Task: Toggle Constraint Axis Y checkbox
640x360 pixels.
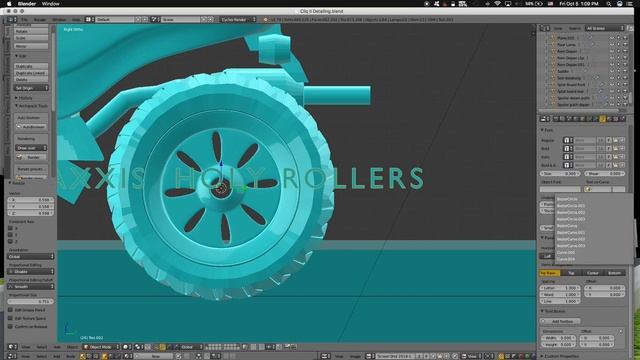Action: pos(11,235)
